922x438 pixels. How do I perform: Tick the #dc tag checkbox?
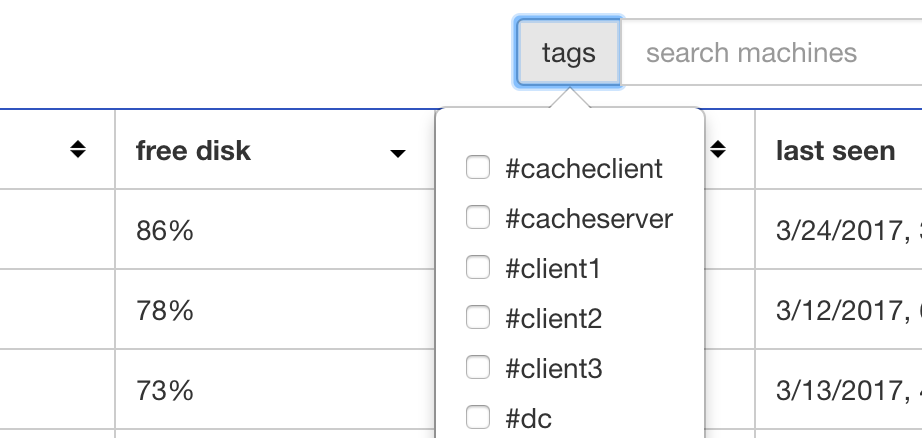[x=479, y=417]
